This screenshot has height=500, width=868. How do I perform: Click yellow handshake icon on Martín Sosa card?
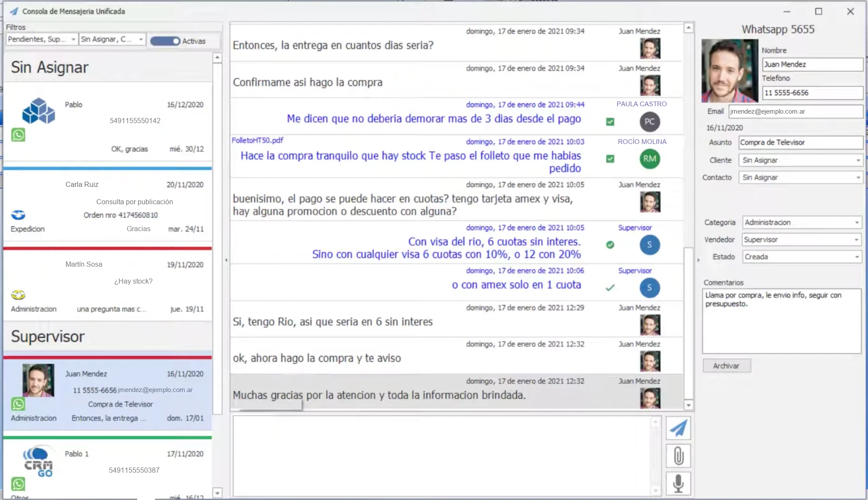(x=18, y=295)
